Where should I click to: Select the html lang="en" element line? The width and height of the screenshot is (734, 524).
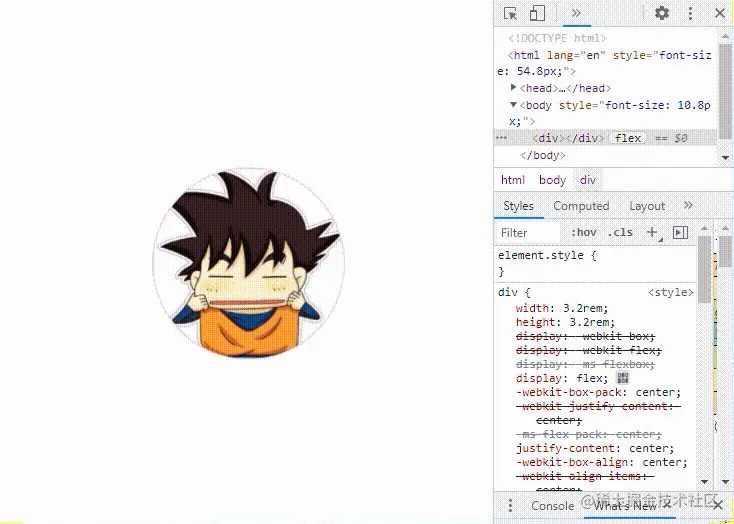point(605,63)
